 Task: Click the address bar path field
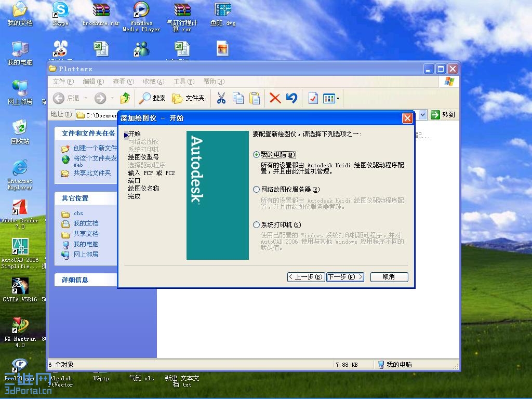pos(96,115)
